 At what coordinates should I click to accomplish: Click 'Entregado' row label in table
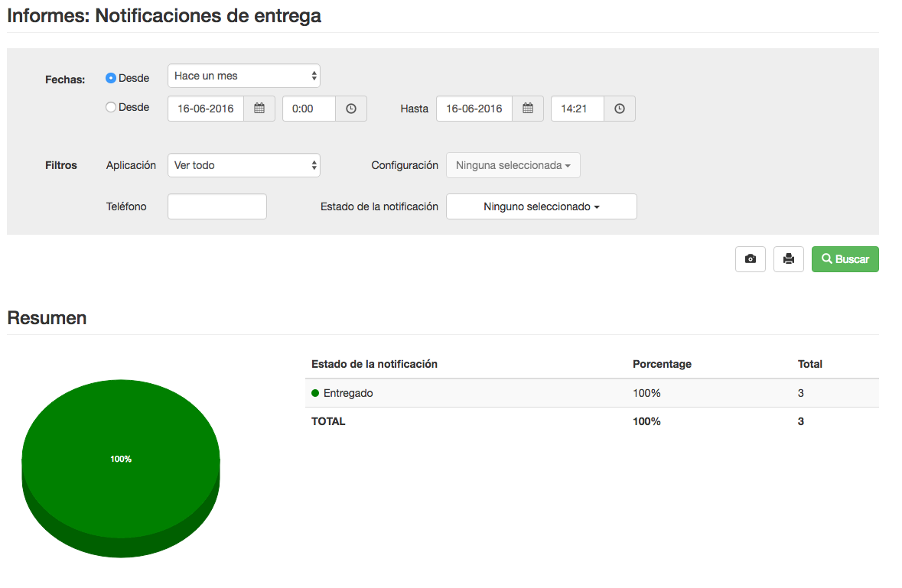click(348, 393)
